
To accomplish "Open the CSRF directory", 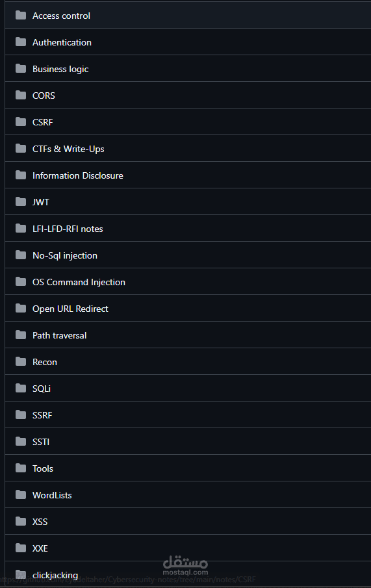I will click(x=42, y=122).
